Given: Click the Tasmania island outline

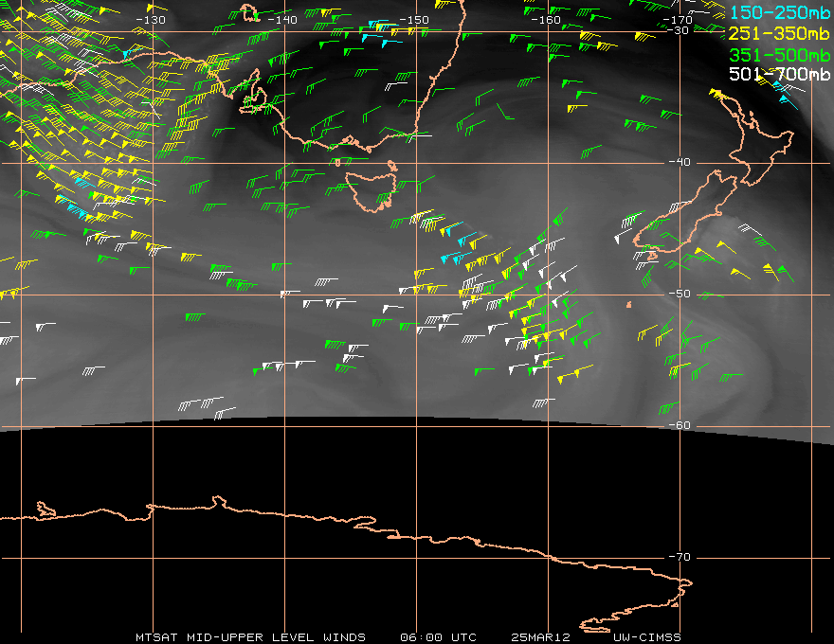Looking at the screenshot, I should [372, 189].
